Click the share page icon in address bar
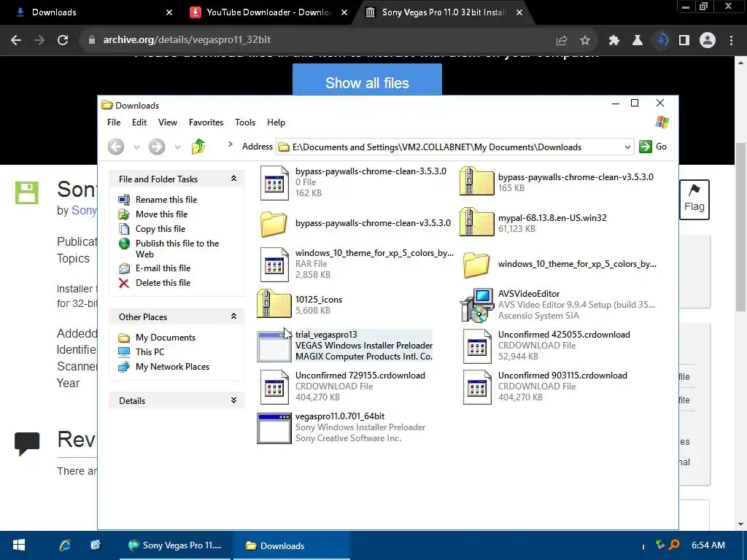This screenshot has width=747, height=560. [561, 41]
